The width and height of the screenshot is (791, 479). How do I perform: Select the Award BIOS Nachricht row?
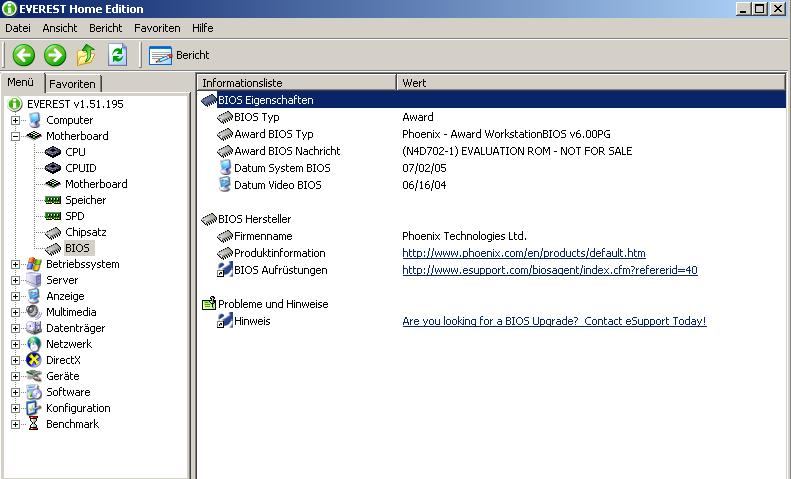click(x=492, y=151)
